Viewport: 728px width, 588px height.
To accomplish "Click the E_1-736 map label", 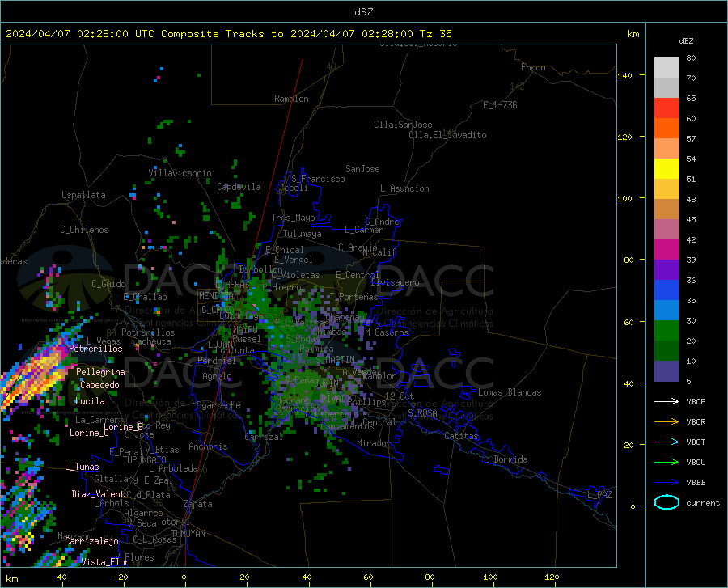I will click(500, 105).
